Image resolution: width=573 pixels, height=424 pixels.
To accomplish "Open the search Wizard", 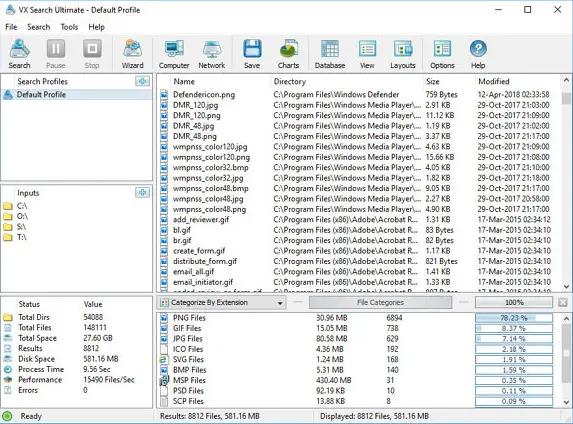I will (x=132, y=54).
